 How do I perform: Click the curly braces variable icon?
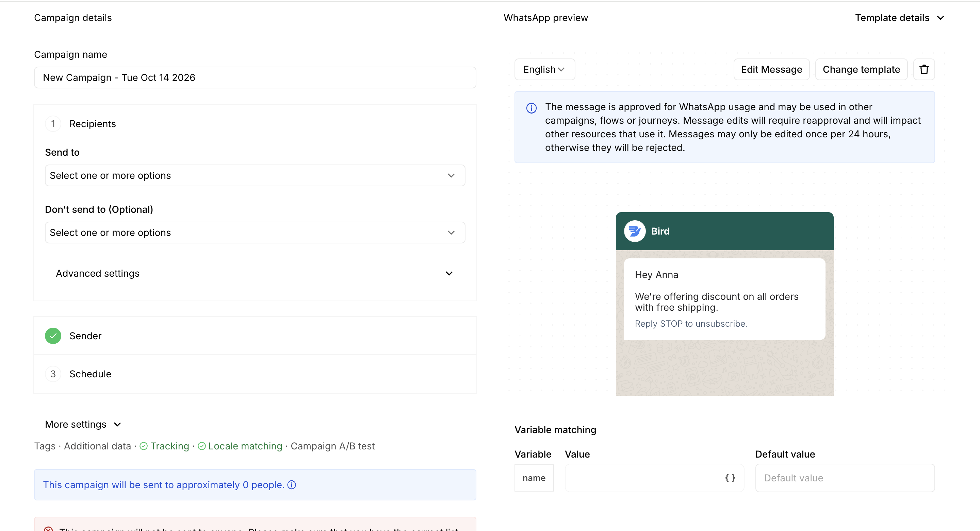pos(730,478)
